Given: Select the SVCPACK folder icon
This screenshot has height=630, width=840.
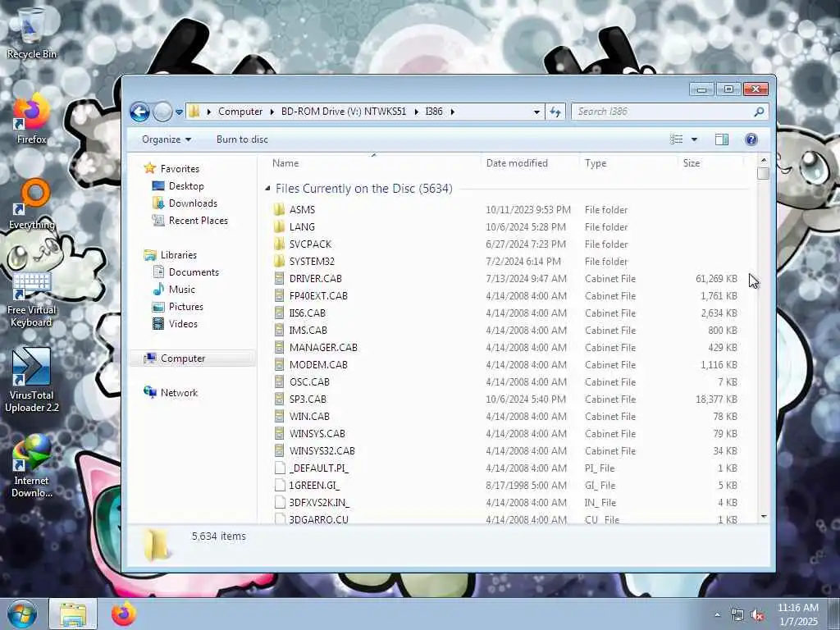Looking at the screenshot, I should tap(279, 244).
